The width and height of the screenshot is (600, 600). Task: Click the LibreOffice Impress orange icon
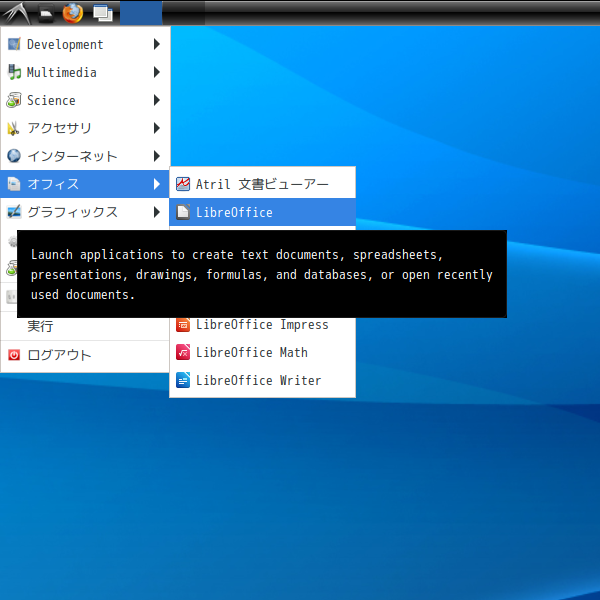(x=183, y=324)
